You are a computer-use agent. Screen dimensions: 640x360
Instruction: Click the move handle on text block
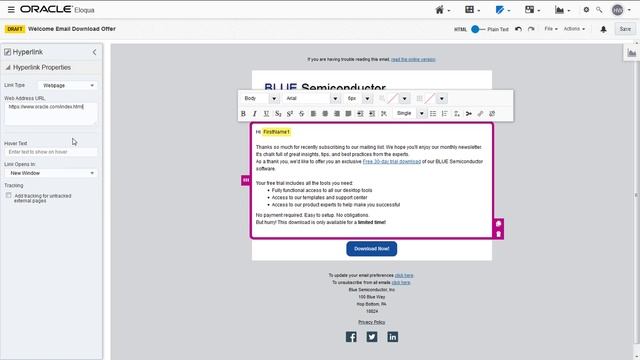tap(246, 180)
